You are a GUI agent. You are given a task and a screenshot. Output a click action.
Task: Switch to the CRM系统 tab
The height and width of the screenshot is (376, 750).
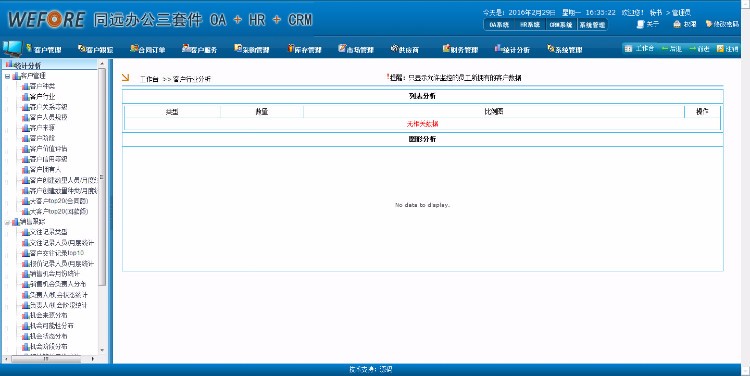[x=561, y=24]
